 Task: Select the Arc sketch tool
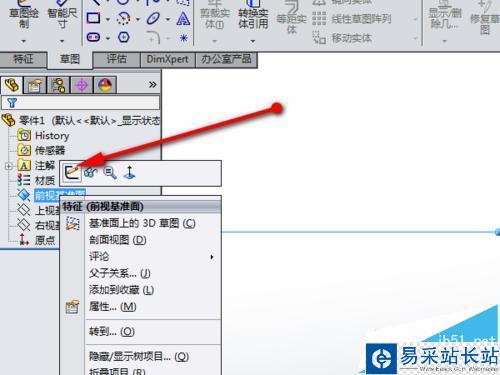pyautogui.click(x=123, y=18)
